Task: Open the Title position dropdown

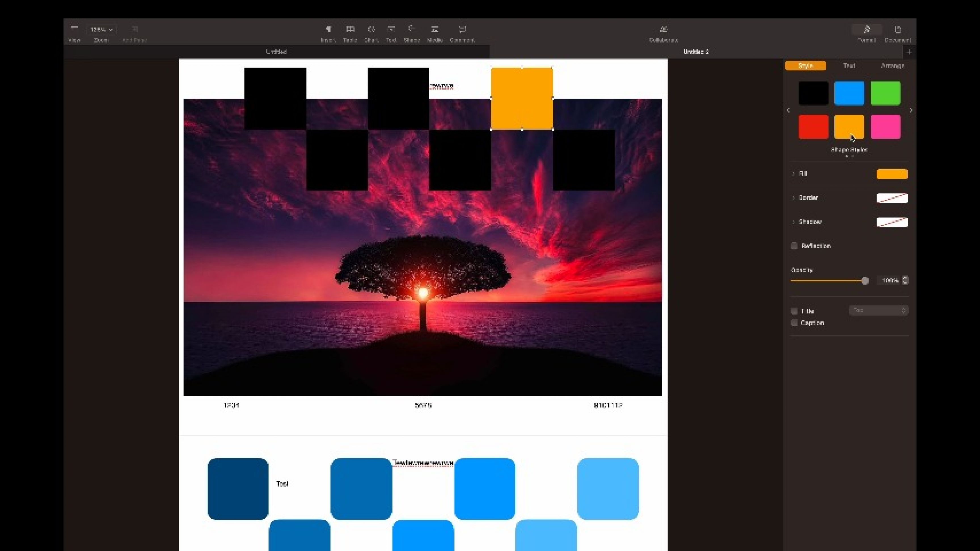Action: tap(879, 310)
